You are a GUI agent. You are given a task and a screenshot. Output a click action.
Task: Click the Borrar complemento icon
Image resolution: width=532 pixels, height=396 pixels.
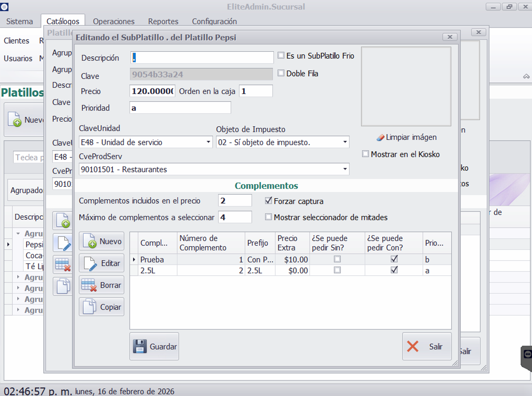tap(89, 285)
